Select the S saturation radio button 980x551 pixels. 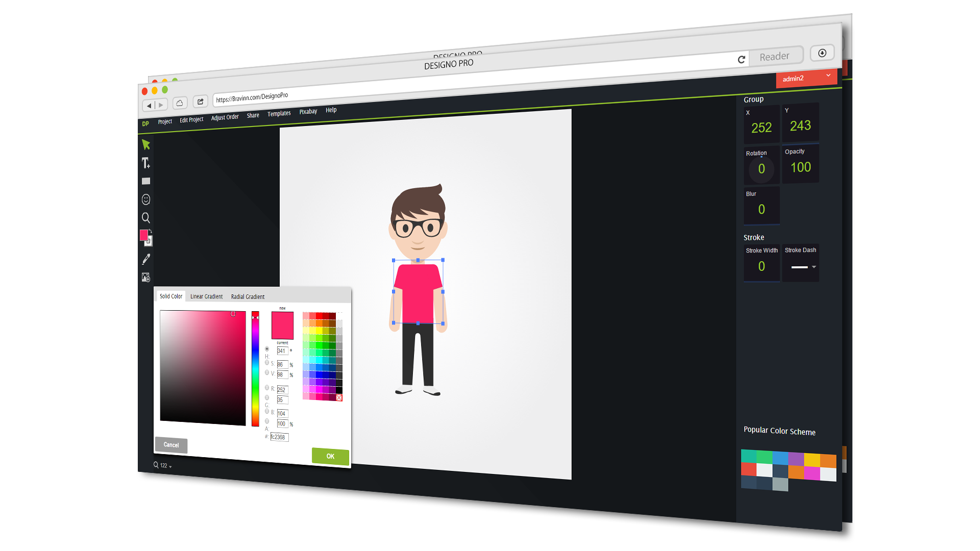pos(267,362)
